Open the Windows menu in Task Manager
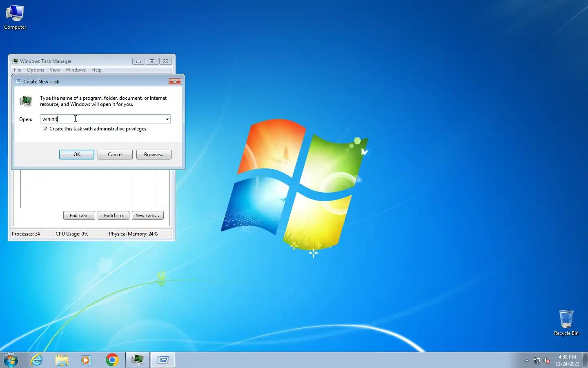This screenshot has width=588, height=368. pyautogui.click(x=76, y=70)
